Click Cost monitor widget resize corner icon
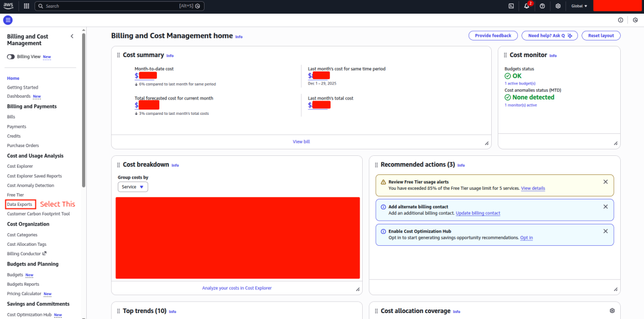 615,143
